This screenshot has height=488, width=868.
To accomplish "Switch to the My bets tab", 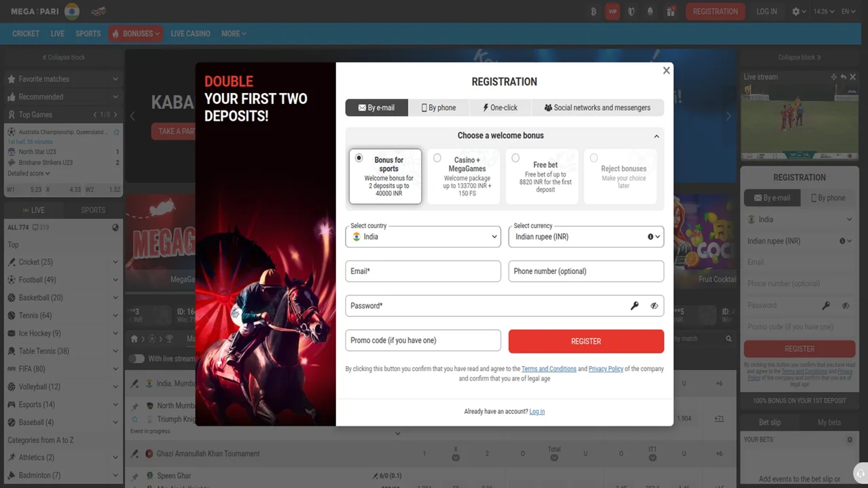I will (829, 422).
